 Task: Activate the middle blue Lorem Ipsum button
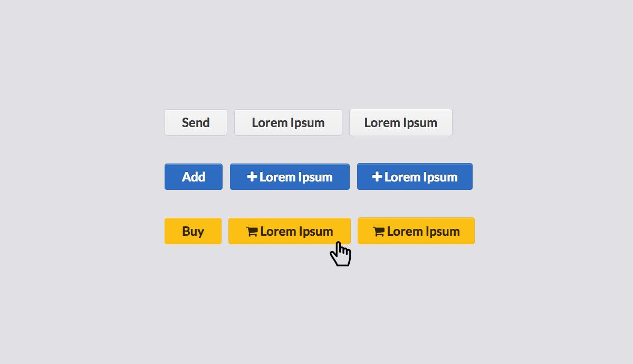tap(290, 177)
